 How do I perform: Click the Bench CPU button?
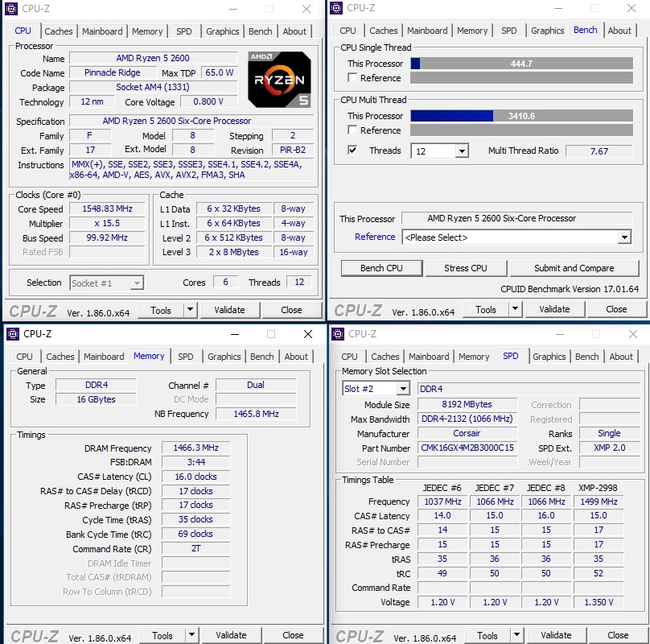(x=381, y=268)
